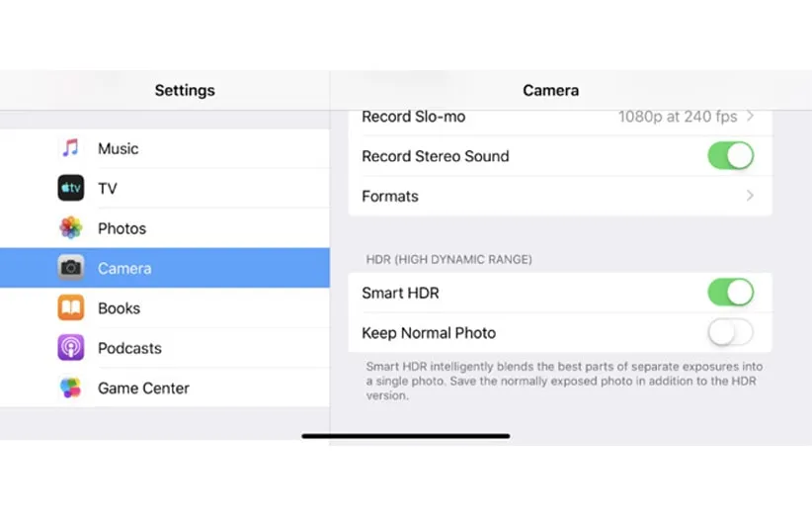Turn off the Smart HDR switch
Screen dimensions: 812x516
[730, 293]
